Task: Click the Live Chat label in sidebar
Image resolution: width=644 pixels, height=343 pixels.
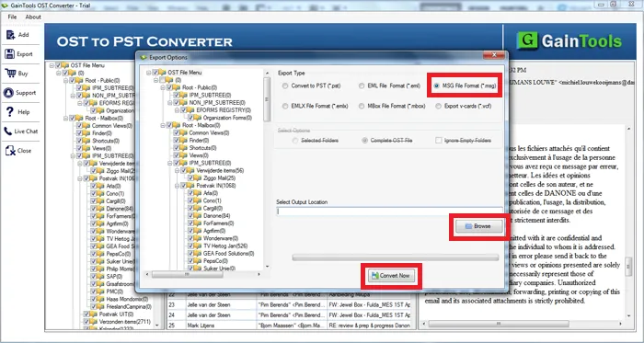Action: (x=26, y=131)
